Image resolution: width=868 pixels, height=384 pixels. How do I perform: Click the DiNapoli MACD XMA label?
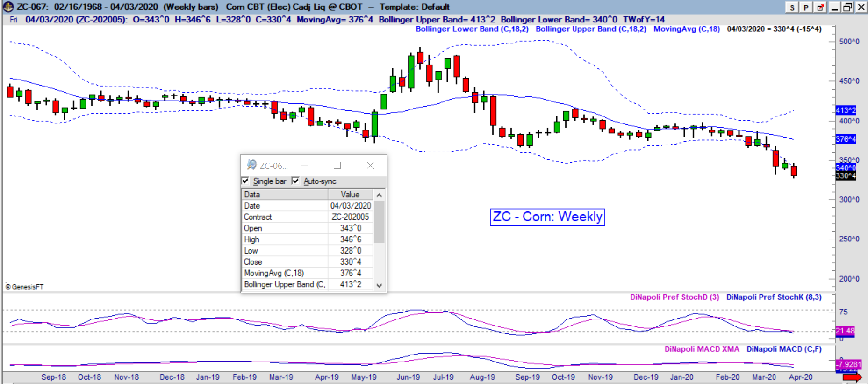point(702,349)
